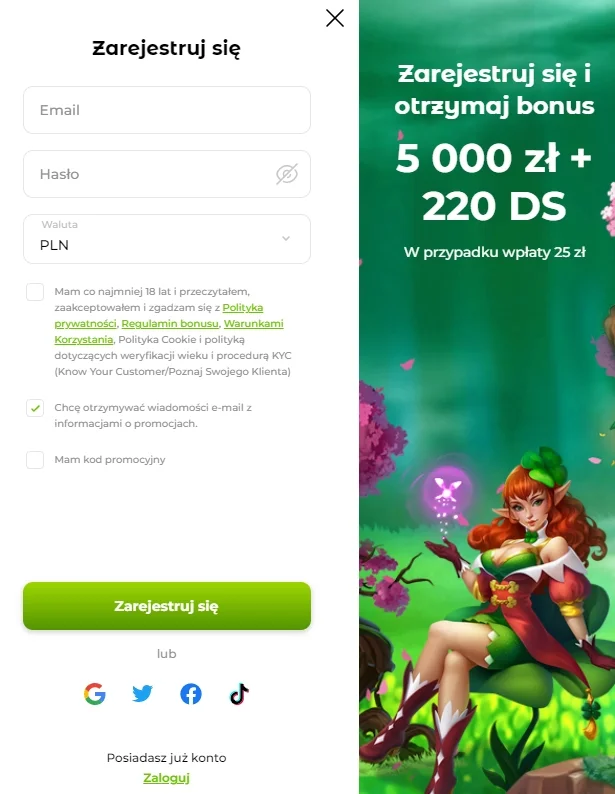The height and width of the screenshot is (794, 615).
Task: Focus the Hasło password field
Action: [167, 174]
